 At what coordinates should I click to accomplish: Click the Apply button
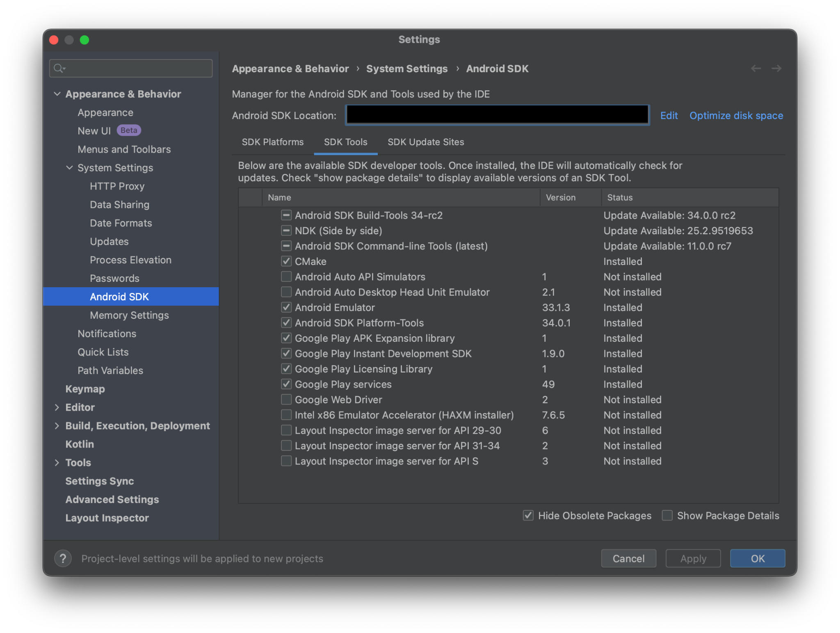[693, 558]
